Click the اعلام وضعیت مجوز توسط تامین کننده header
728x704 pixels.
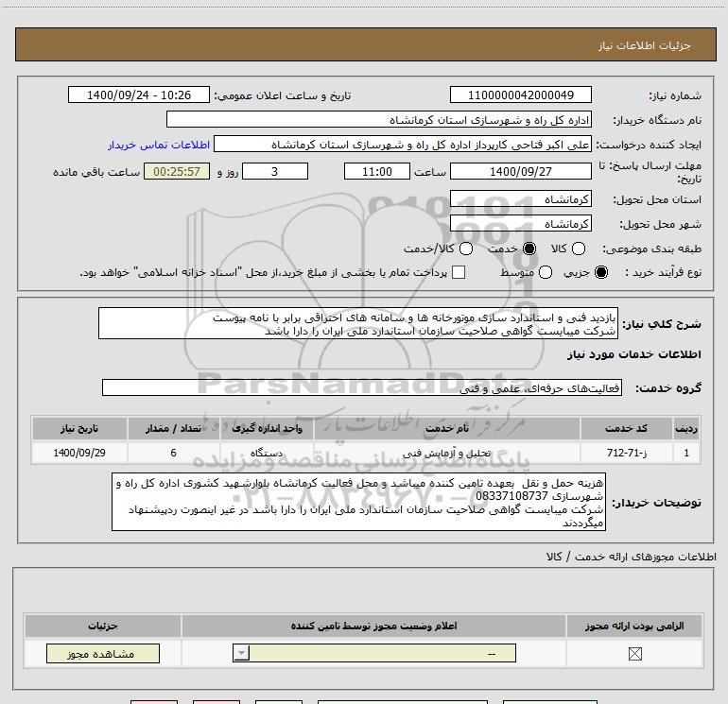click(x=373, y=626)
